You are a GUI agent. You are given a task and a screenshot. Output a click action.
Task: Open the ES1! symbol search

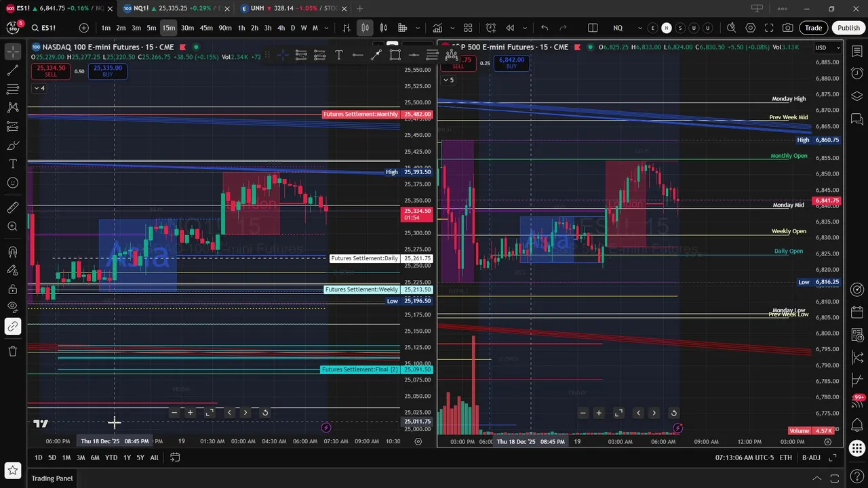48,28
